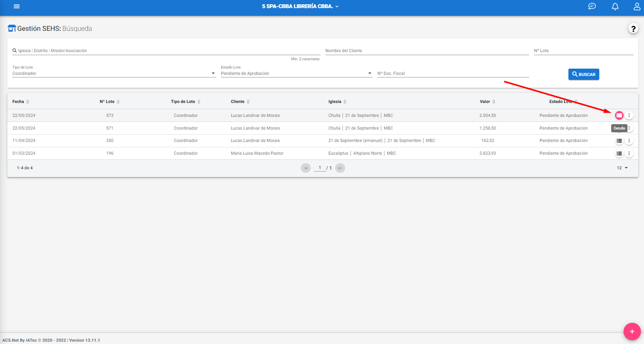Image resolution: width=644 pixels, height=344 pixels.
Task: Click the Gestión SEHS store icon
Action: pyautogui.click(x=12, y=28)
